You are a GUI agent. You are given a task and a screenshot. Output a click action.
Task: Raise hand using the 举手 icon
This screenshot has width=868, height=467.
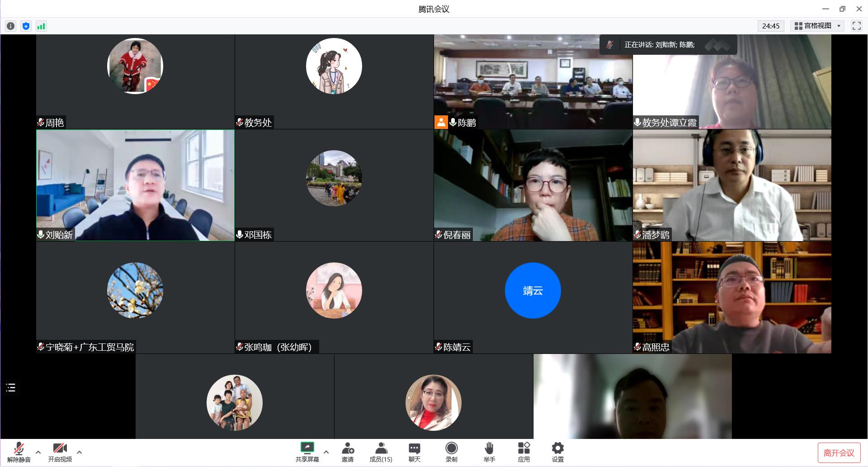489,452
